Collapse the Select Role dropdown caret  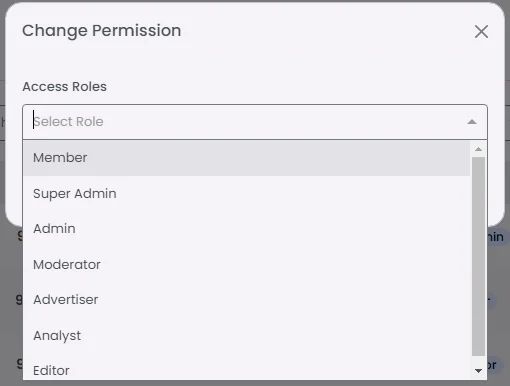(x=472, y=122)
